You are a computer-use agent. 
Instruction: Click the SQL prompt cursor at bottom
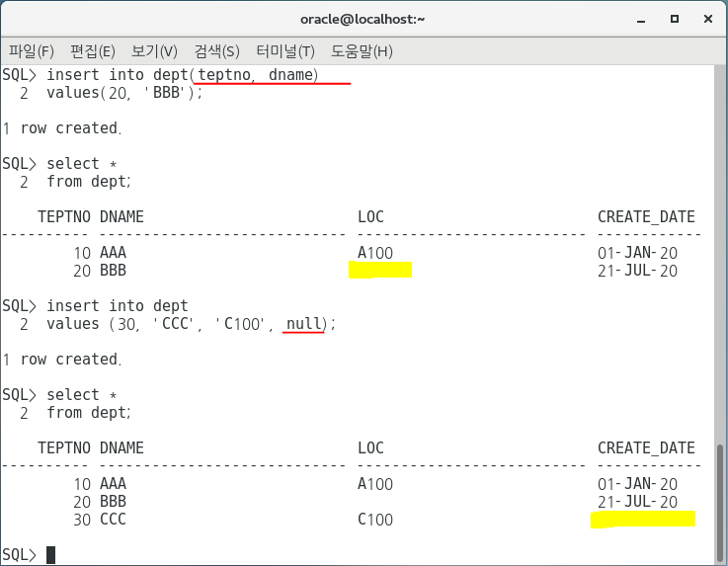coord(50,554)
